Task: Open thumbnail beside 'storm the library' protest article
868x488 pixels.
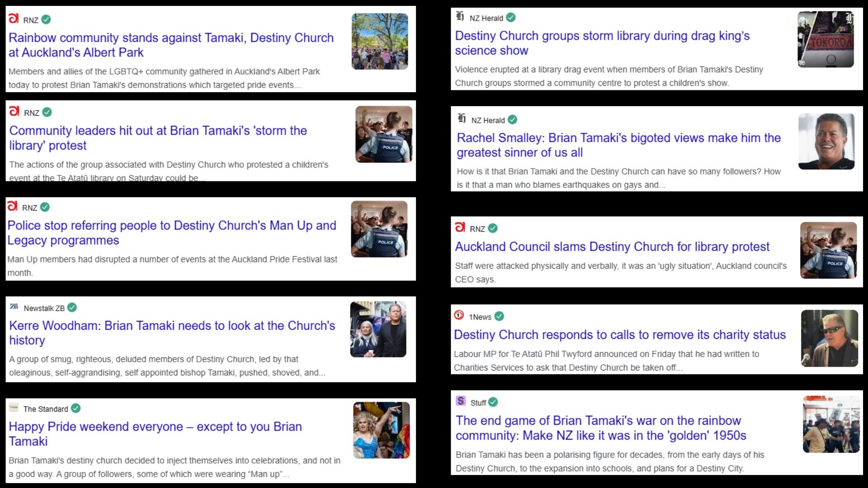Action: click(x=384, y=134)
